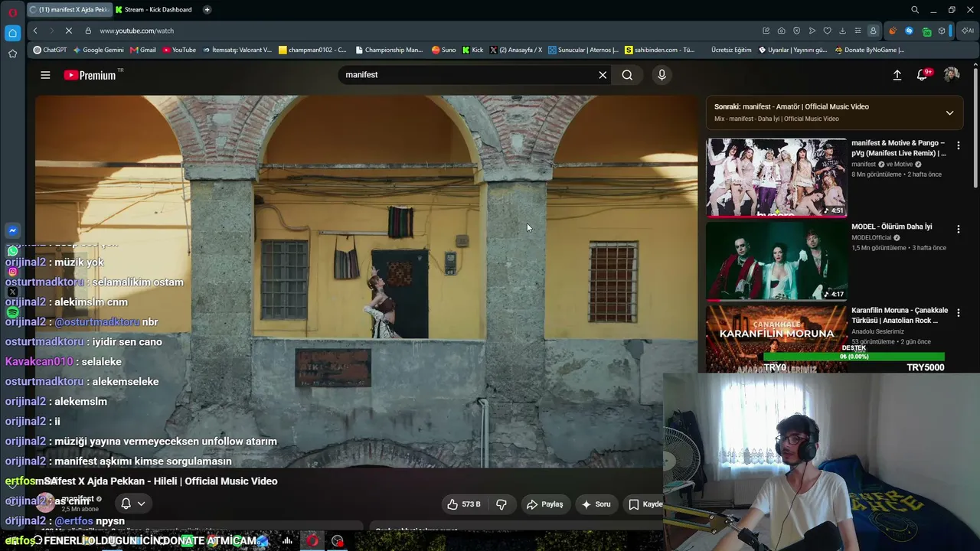This screenshot has width=980, height=551.
Task: Open Anasayfa / X bookmark
Action: 517,50
